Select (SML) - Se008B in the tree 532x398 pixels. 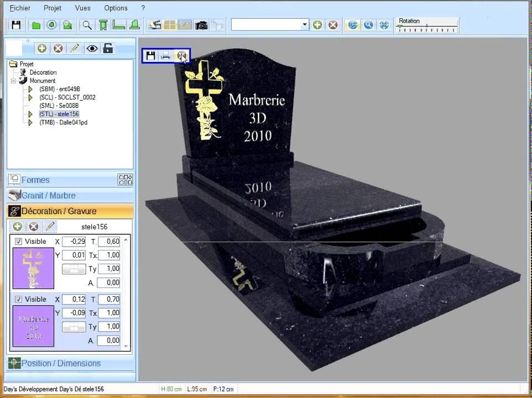[x=59, y=106]
